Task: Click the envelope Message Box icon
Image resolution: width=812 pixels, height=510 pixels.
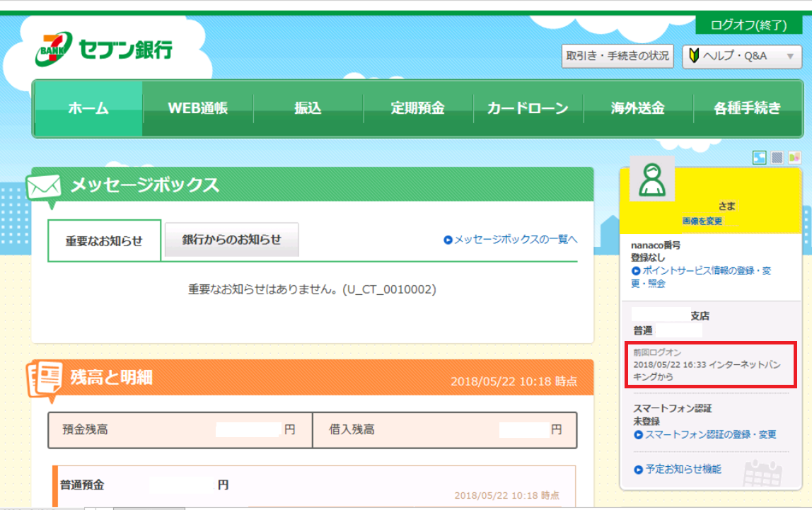Action: click(x=45, y=189)
